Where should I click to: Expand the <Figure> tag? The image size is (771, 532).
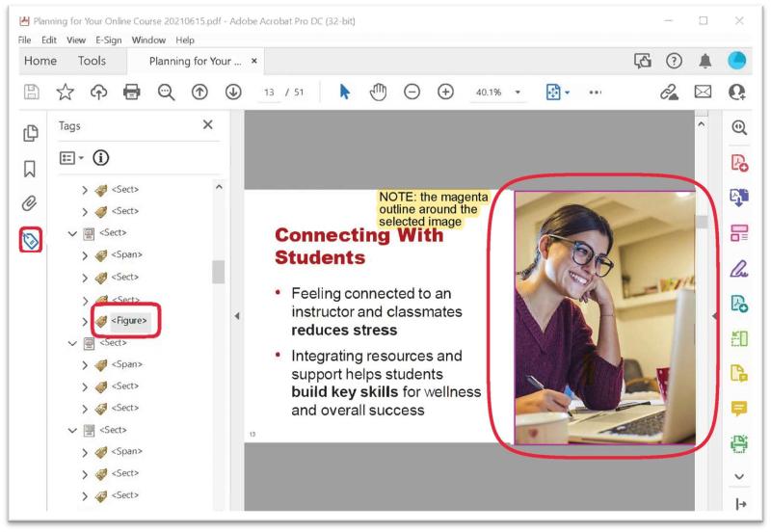85,322
